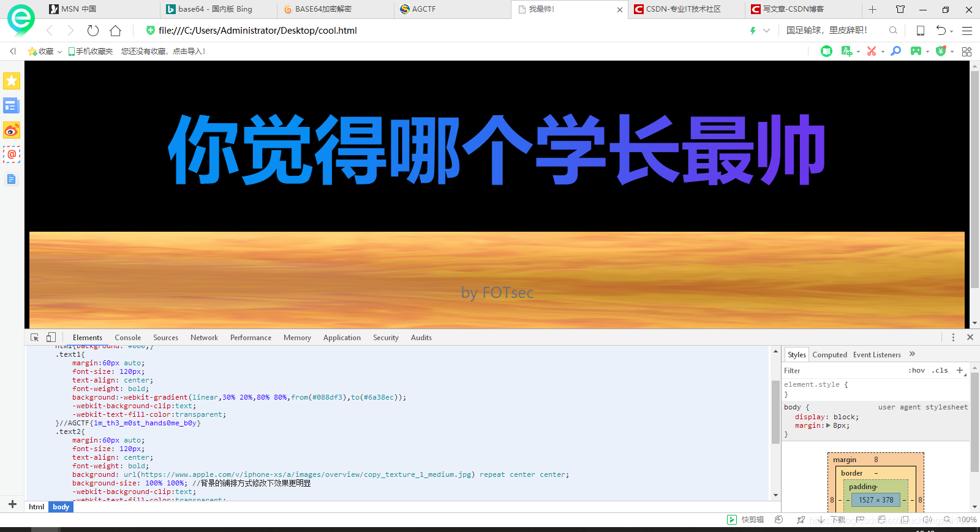Open DevTools three-dot customize menu
This screenshot has width=980, height=532.
(x=953, y=338)
